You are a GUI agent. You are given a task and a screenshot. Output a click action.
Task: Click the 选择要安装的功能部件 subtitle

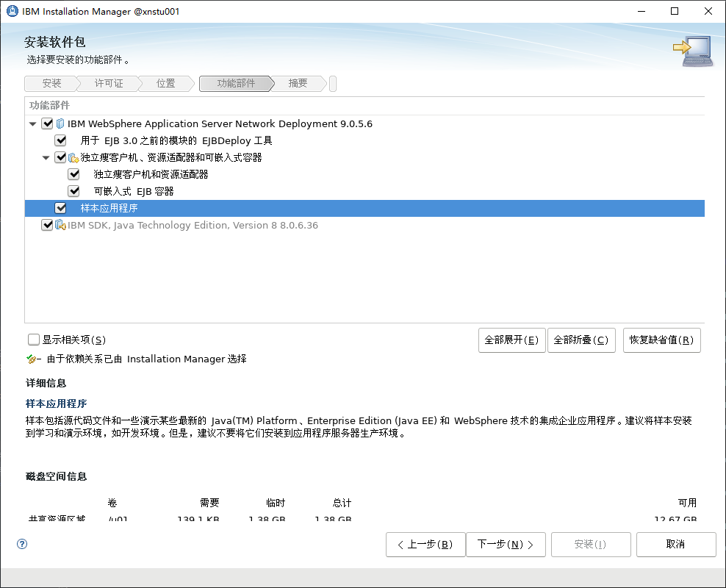tap(78, 60)
